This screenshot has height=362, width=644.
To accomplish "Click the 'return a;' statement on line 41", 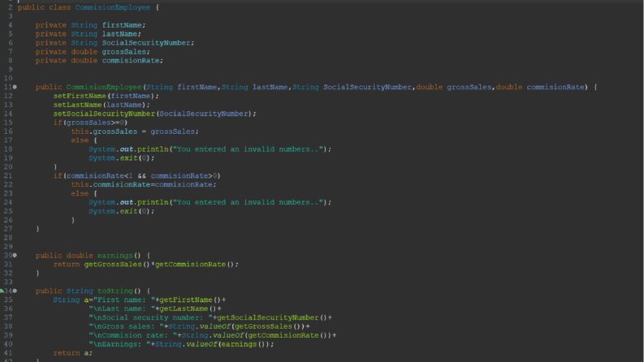I will coord(73,353).
